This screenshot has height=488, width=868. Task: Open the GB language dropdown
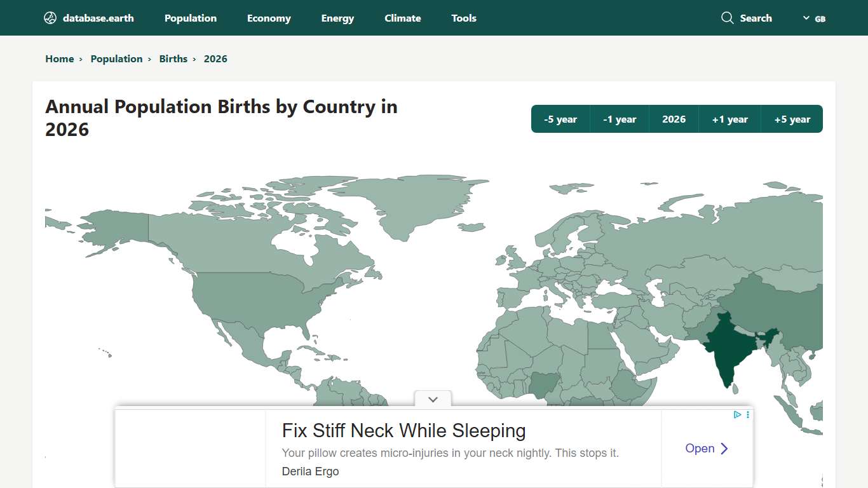point(814,18)
